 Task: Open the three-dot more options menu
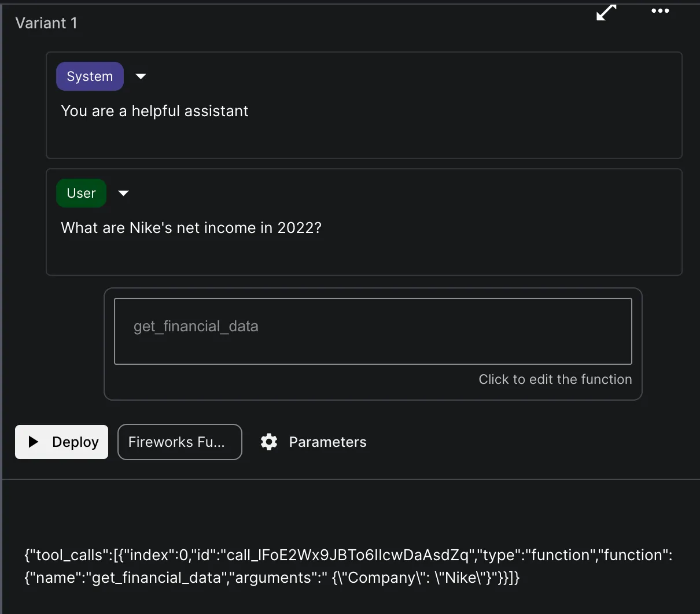pos(660,11)
